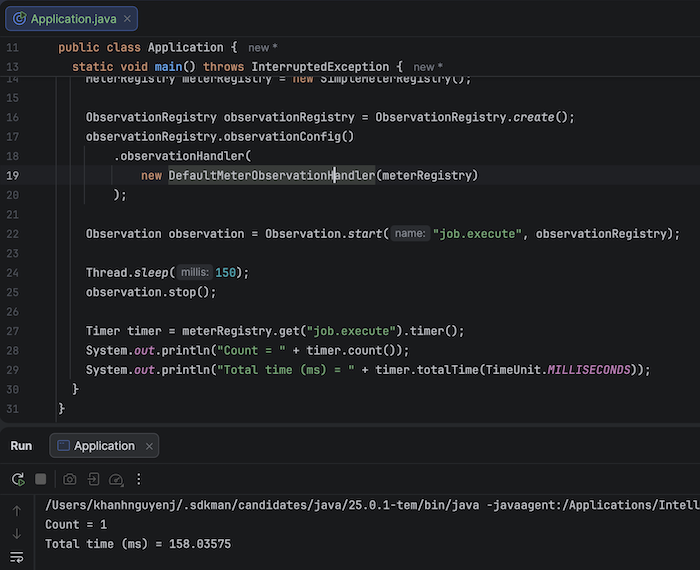Close the Application run tab
This screenshot has width=700, height=570.
pyautogui.click(x=149, y=446)
